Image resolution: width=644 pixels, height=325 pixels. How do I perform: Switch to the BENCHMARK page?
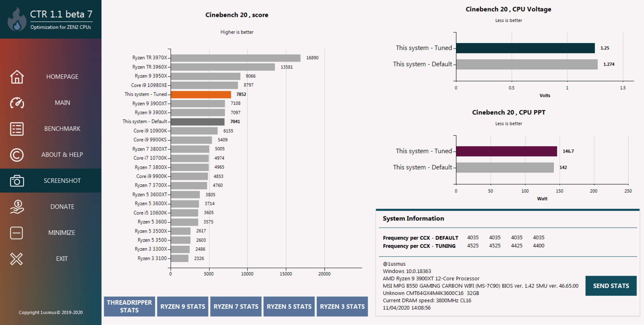point(62,129)
